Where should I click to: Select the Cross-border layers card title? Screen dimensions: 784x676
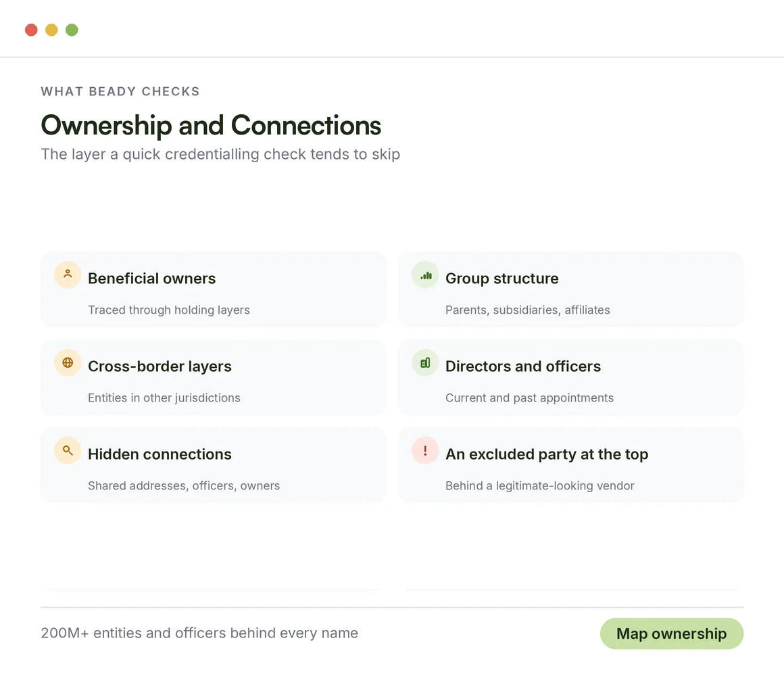pyautogui.click(x=160, y=366)
